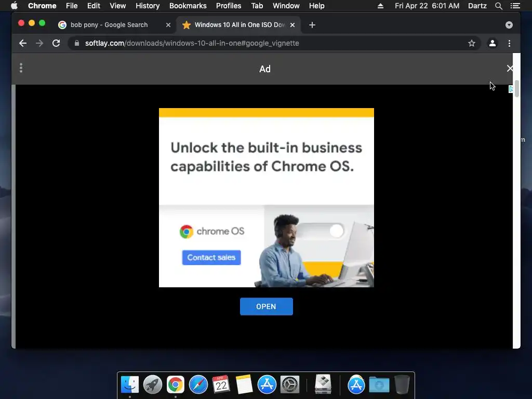Open the tab search dropdown arrow
This screenshot has height=399, width=532.
pyautogui.click(x=509, y=25)
